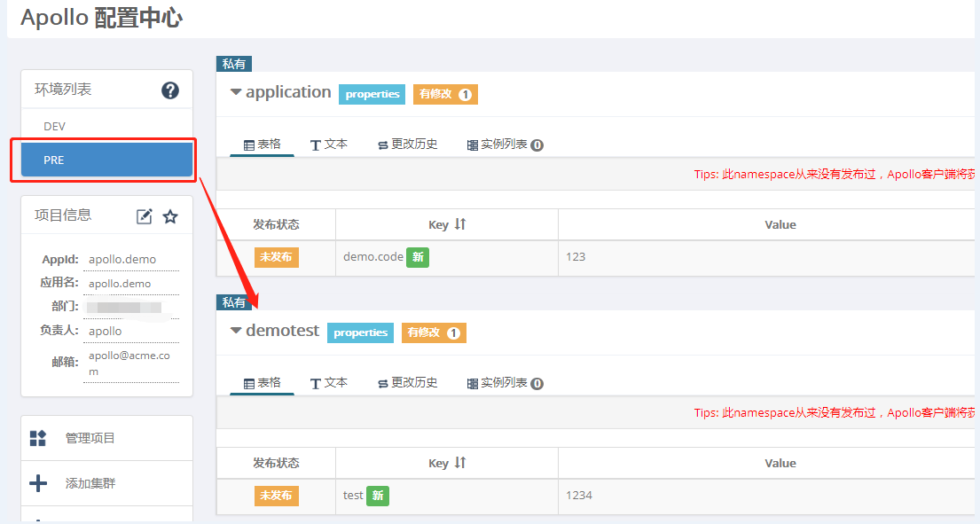Screen dimensions: 980x524
Task: Switch to the 文本 tab under demotest
Action: [328, 384]
